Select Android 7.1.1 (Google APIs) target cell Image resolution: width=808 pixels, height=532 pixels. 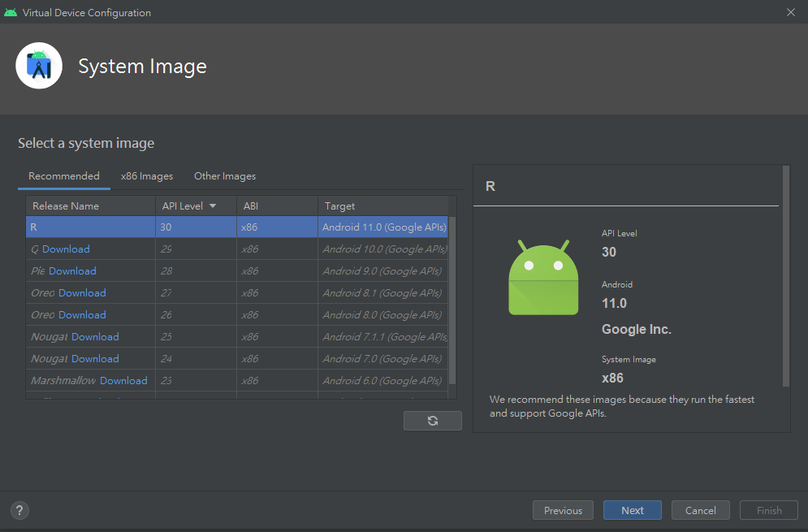click(x=384, y=336)
